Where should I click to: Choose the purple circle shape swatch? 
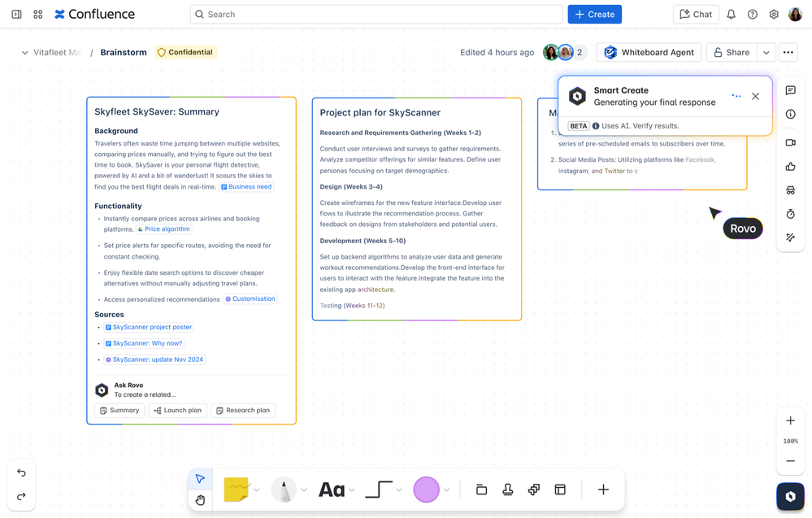point(426,490)
